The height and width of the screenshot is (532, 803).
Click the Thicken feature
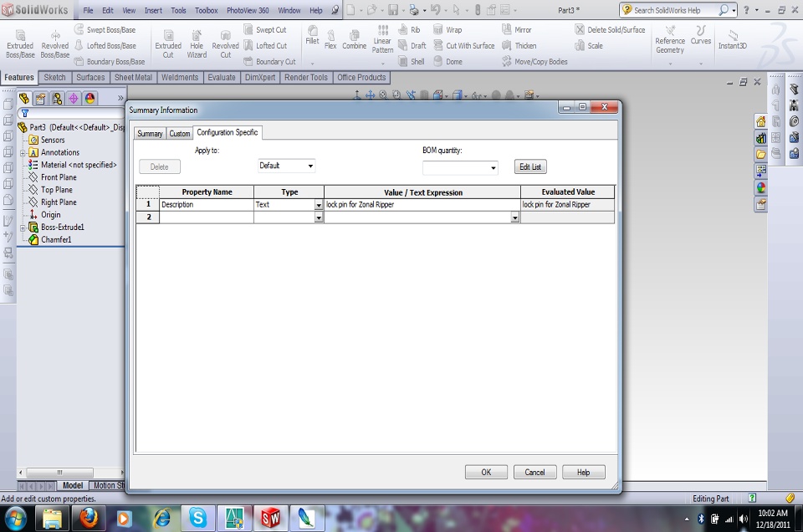pyautogui.click(x=519, y=45)
